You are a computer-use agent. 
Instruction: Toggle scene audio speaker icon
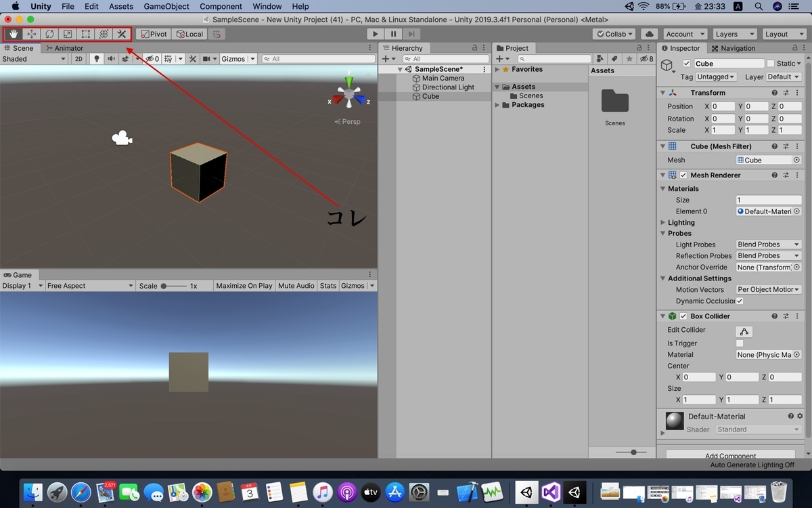coord(111,59)
